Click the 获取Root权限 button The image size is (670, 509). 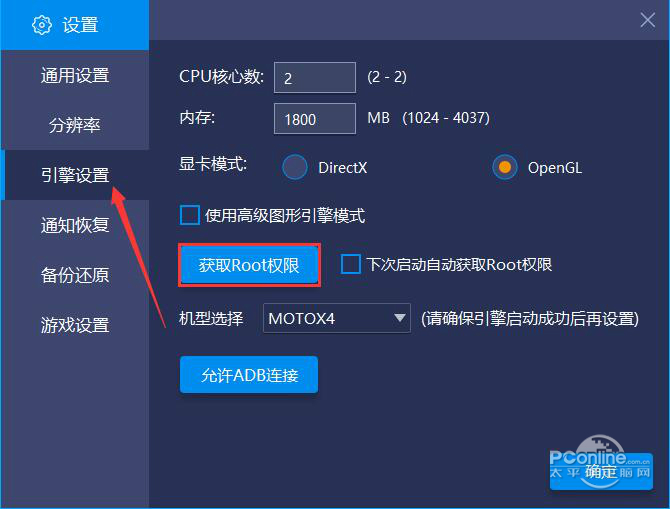point(250,265)
